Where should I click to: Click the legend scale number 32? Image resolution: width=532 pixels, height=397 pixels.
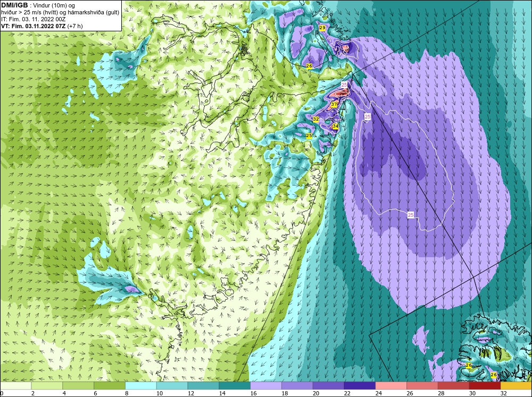tap(504, 393)
